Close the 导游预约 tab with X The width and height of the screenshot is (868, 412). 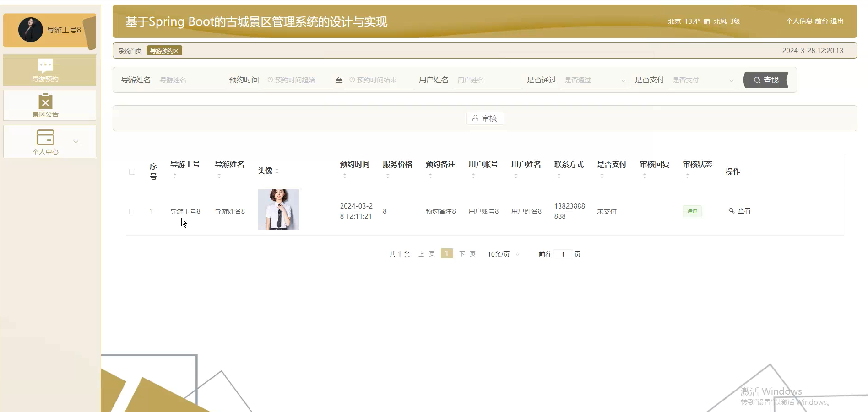(176, 51)
